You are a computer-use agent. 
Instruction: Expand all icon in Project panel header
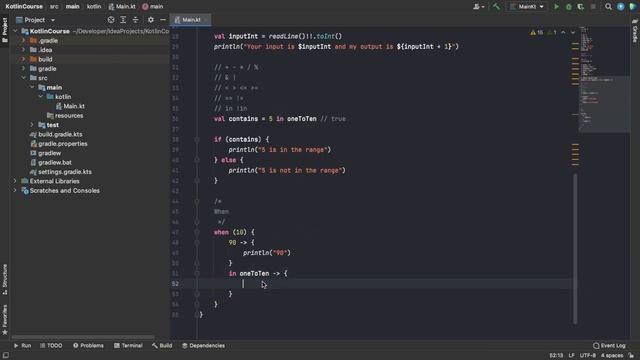pos(123,20)
